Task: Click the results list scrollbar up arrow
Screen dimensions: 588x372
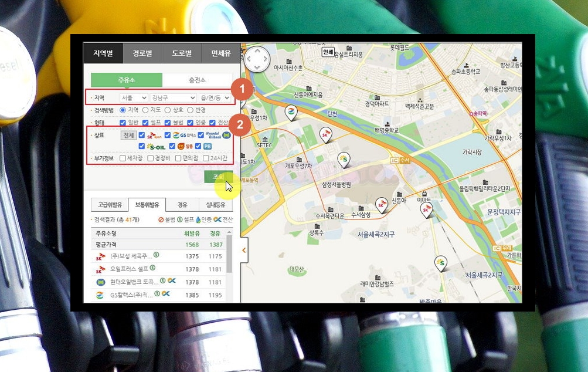Action: [229, 232]
